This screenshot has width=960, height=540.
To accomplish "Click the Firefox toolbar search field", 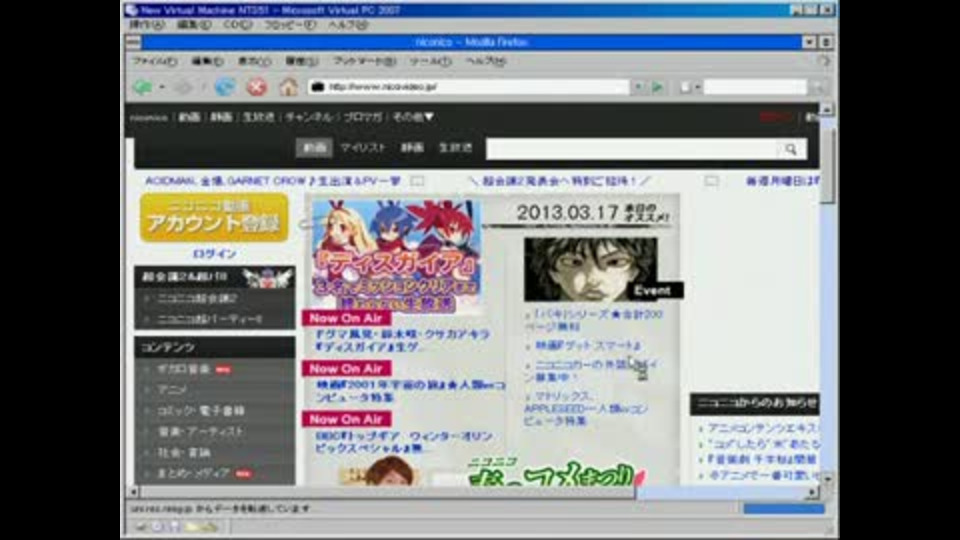I will click(x=755, y=87).
